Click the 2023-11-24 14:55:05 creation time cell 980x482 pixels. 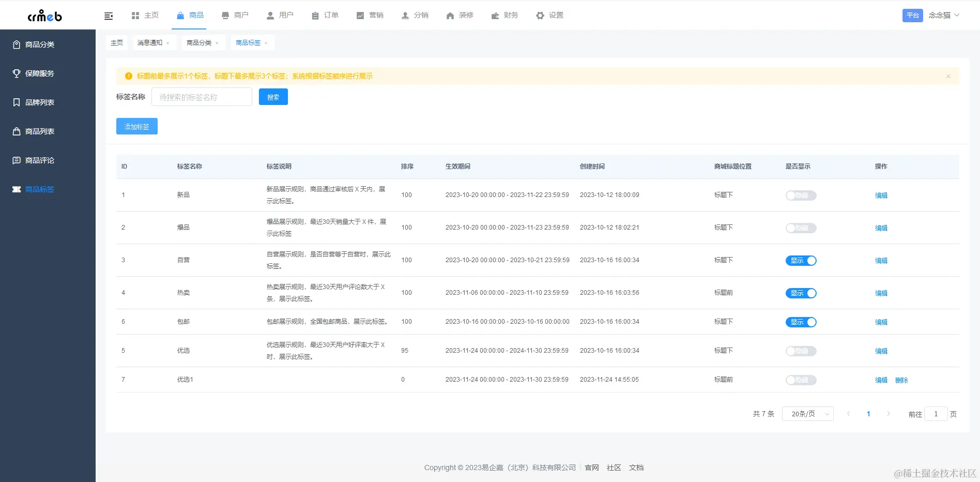point(609,380)
